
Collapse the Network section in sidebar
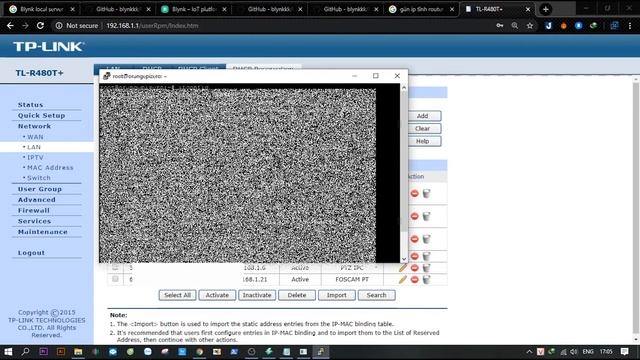pos(34,126)
